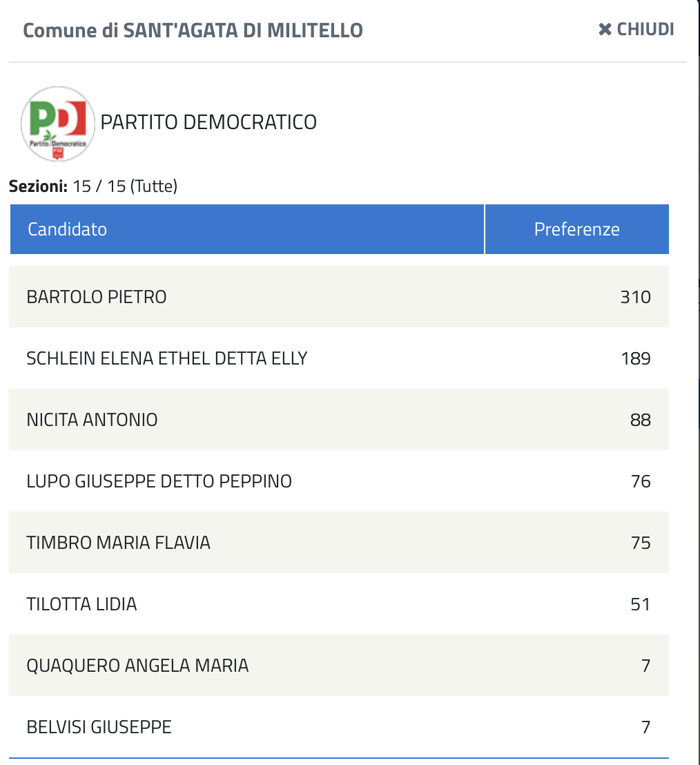Click the 310 preference count
The width and height of the screenshot is (700, 765).
[x=635, y=297]
